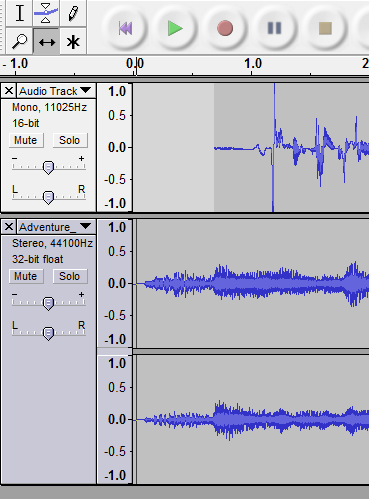Mute the Adventure_ stereo track
Image resolution: width=369 pixels, height=499 pixels.
26,276
